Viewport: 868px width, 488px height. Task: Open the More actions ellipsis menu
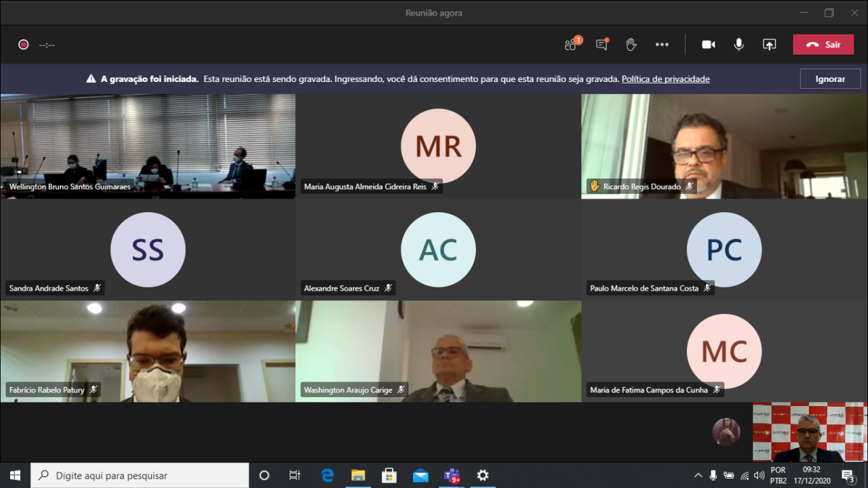[x=662, y=45]
